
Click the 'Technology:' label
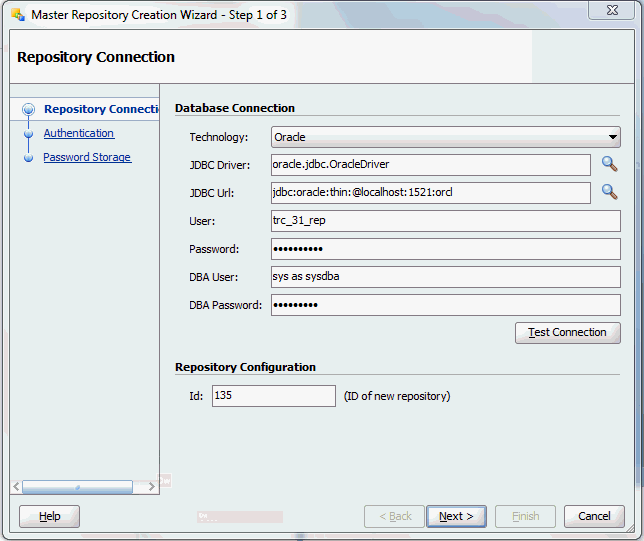(x=218, y=137)
